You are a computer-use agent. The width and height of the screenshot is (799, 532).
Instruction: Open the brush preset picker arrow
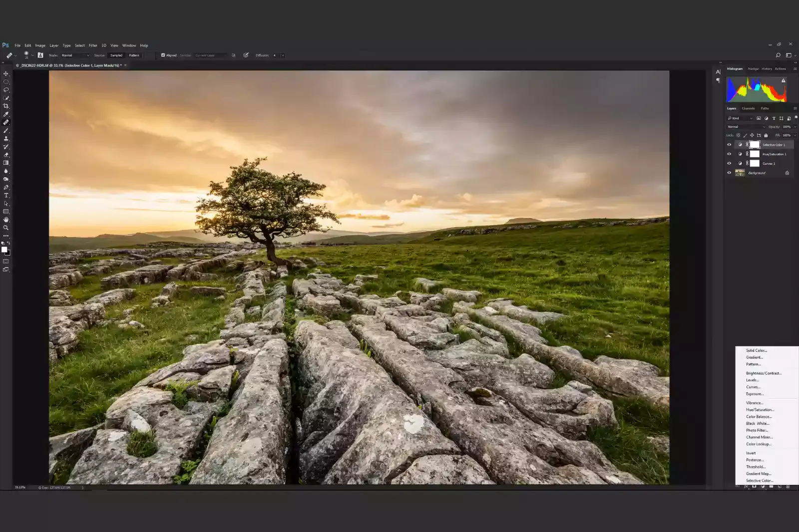32,55
